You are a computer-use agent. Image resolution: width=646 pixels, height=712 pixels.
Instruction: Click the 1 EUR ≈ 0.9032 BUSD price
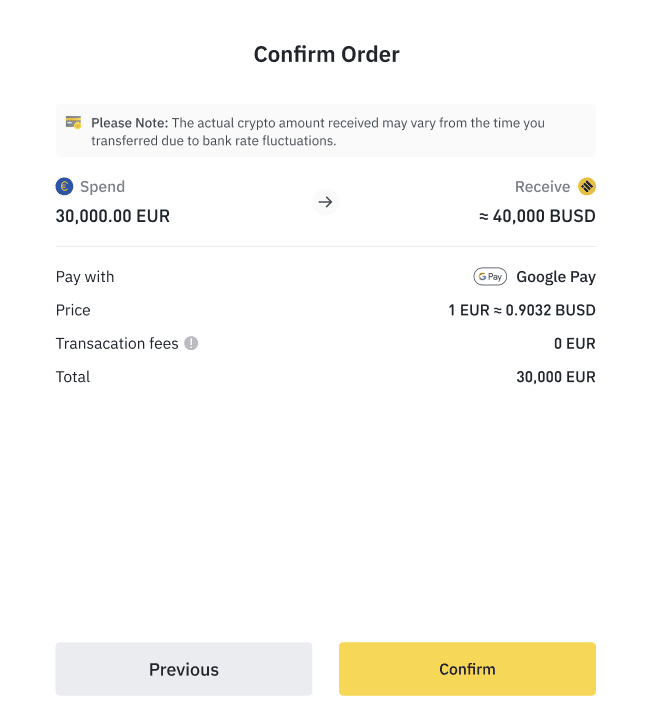(x=522, y=310)
